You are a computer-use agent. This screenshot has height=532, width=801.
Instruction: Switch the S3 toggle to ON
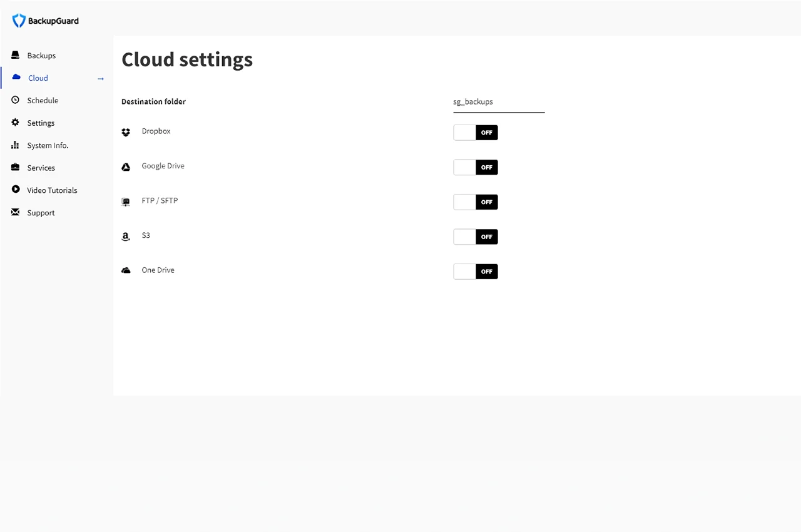coord(475,237)
